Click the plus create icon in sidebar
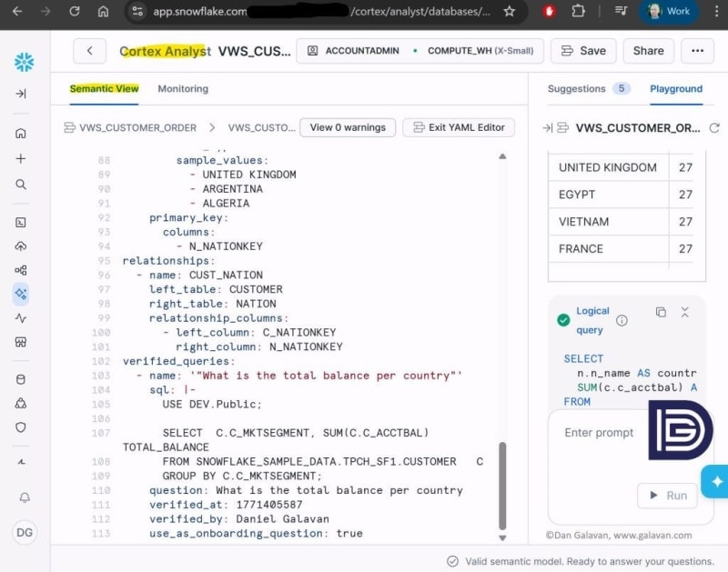The height and width of the screenshot is (572, 728). pyautogui.click(x=20, y=159)
